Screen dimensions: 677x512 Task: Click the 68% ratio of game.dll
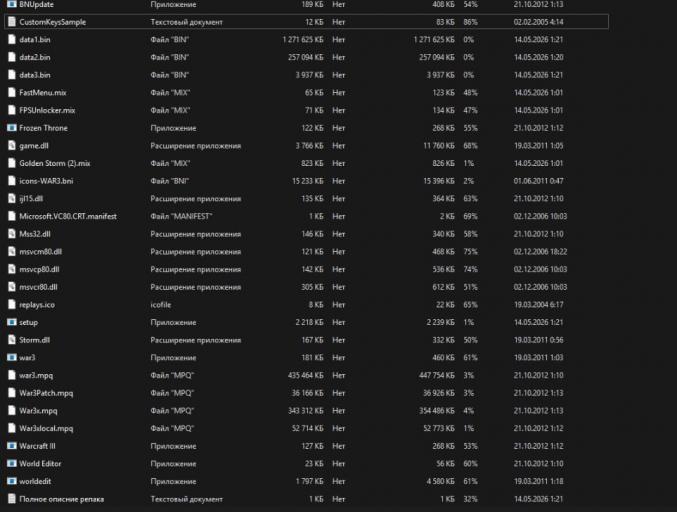pos(471,146)
